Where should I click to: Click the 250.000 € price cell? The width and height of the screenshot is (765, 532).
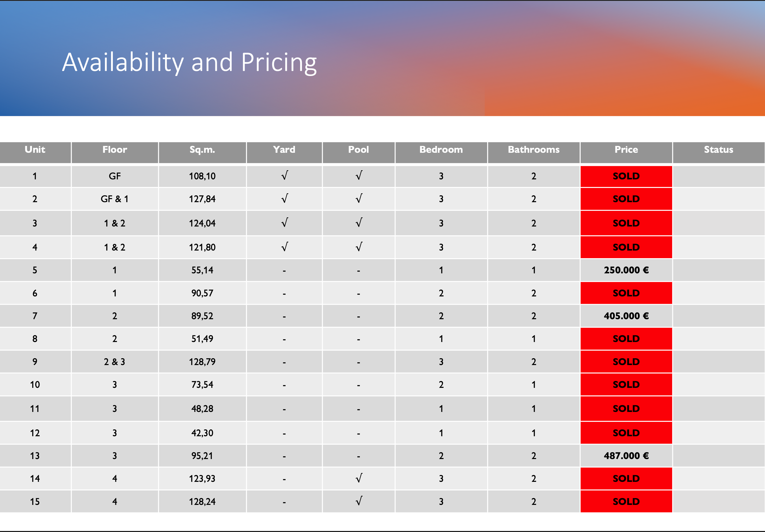(x=626, y=270)
